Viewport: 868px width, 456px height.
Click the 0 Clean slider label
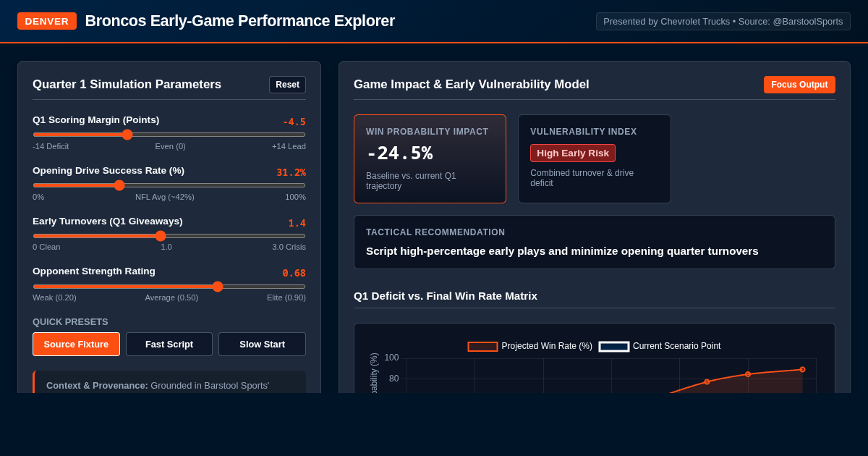tap(46, 247)
